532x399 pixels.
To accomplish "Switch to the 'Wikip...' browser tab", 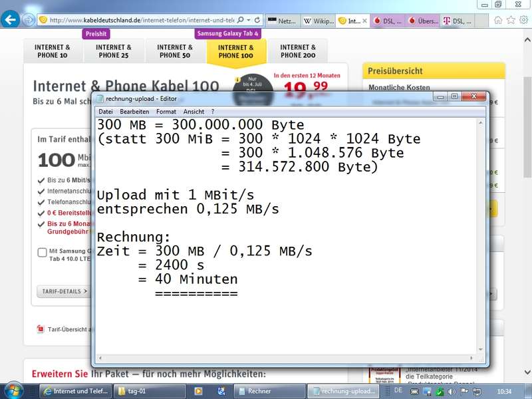I will [319, 21].
